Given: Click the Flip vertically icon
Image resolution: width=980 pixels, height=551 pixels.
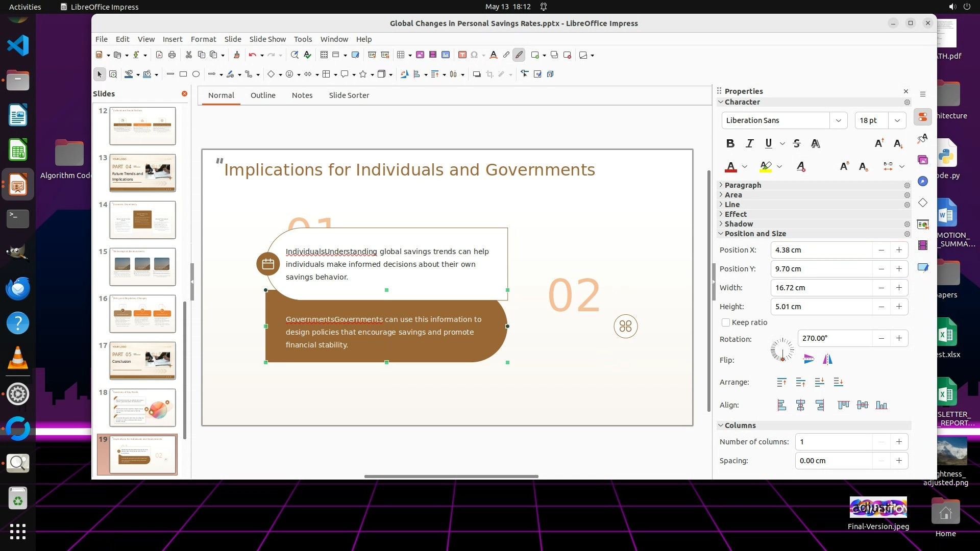Looking at the screenshot, I should click(x=808, y=360).
